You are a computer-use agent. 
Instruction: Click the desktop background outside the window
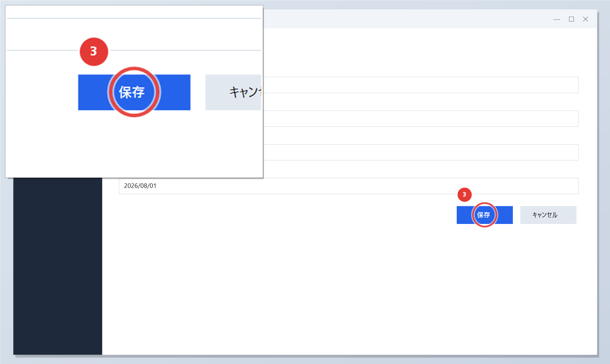tap(604, 208)
